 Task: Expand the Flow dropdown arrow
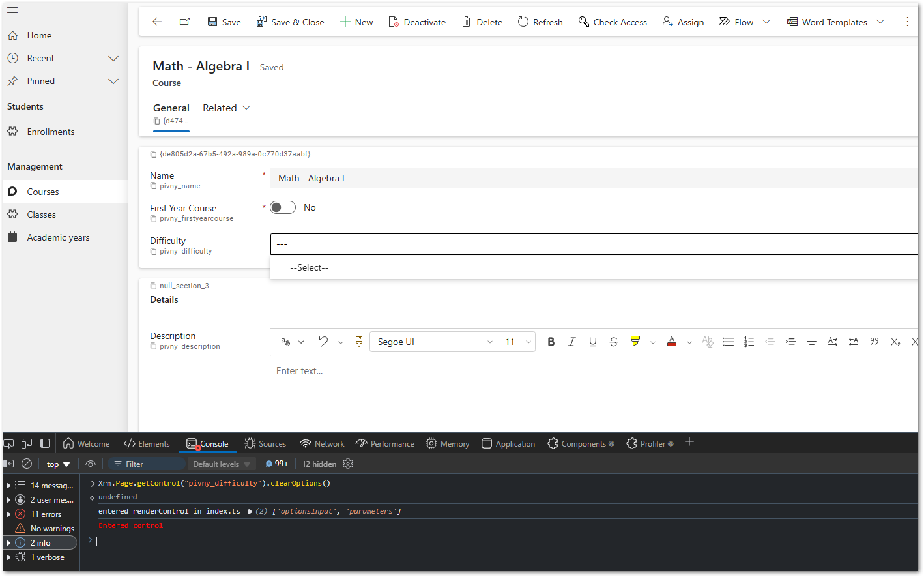pos(766,22)
